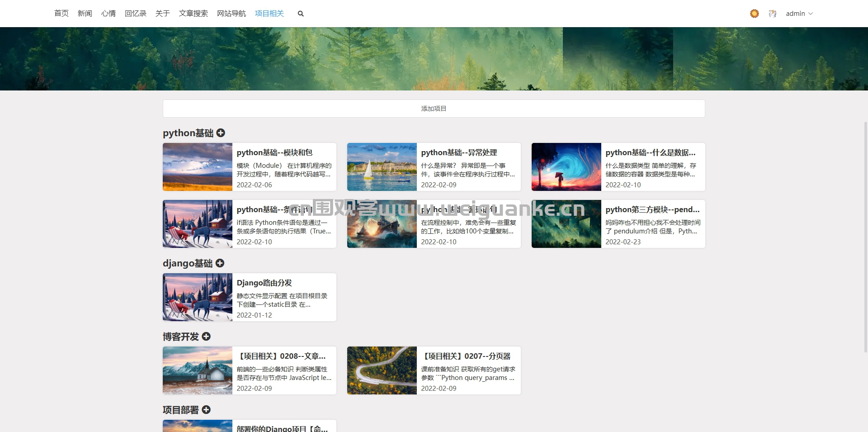Image resolution: width=868 pixels, height=432 pixels.
Task: Click date 2022-02-23 on pendulum card
Action: coord(623,242)
